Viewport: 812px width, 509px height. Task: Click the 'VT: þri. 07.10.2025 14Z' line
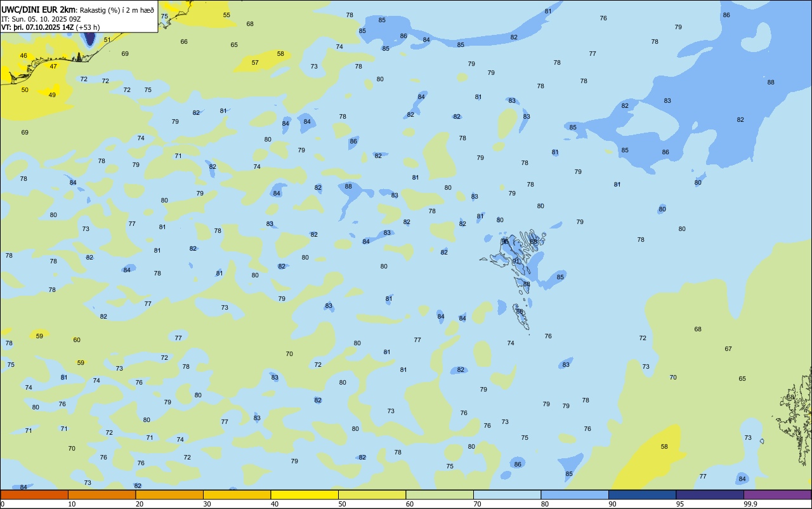click(x=37, y=27)
